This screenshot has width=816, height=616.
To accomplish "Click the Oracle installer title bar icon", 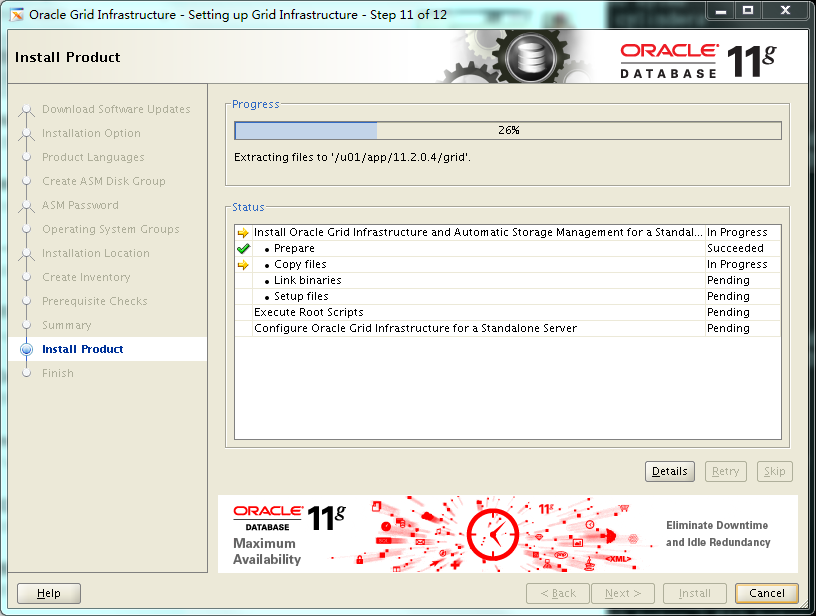I will click(17, 15).
